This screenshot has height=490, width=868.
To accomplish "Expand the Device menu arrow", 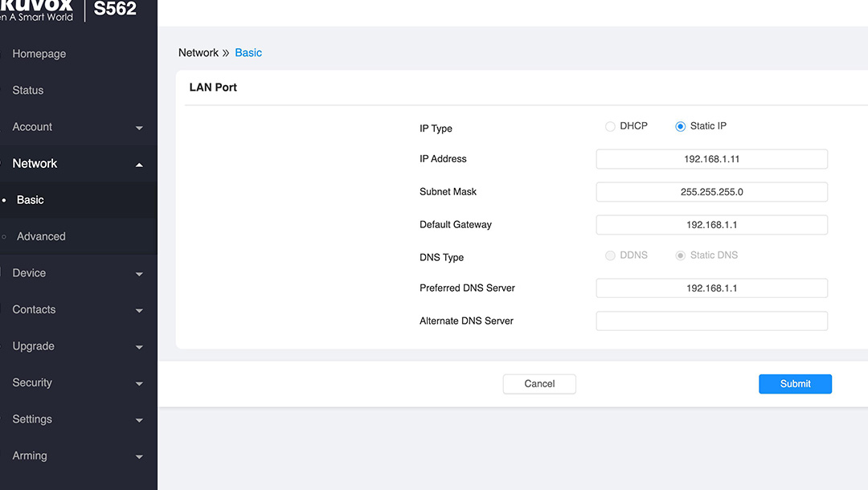I will pos(139,274).
